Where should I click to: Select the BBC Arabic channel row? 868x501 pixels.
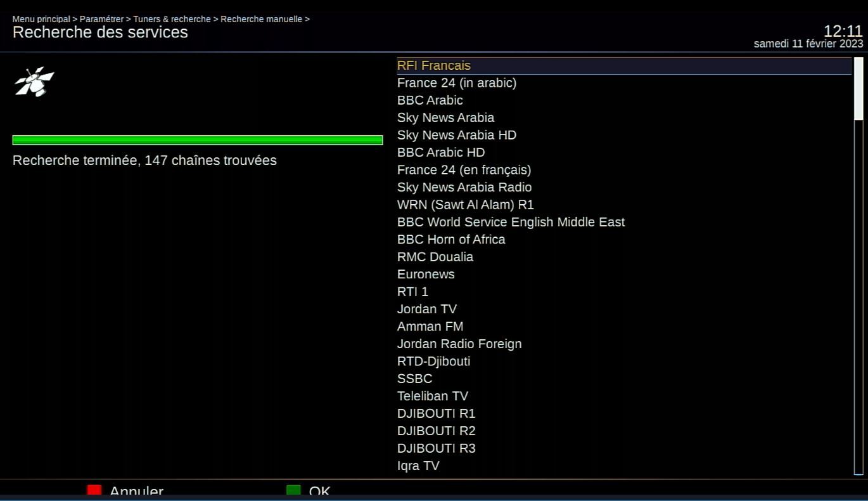click(624, 100)
